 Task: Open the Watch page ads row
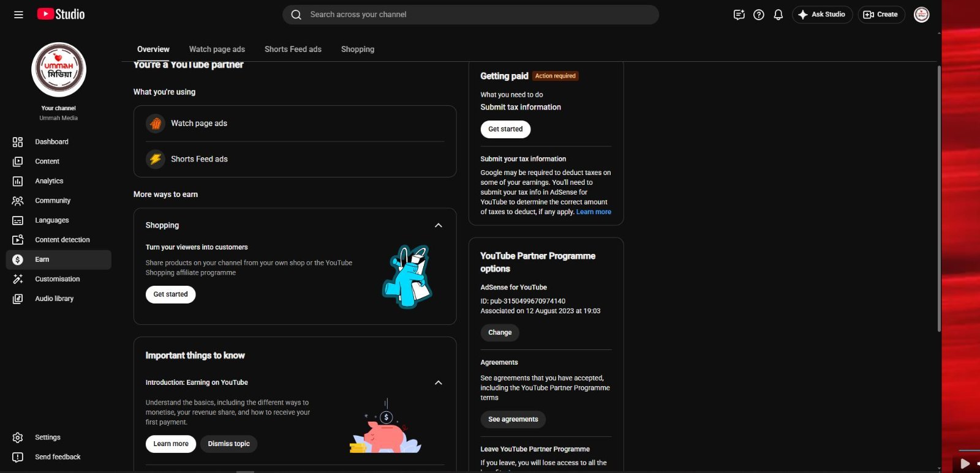click(295, 124)
